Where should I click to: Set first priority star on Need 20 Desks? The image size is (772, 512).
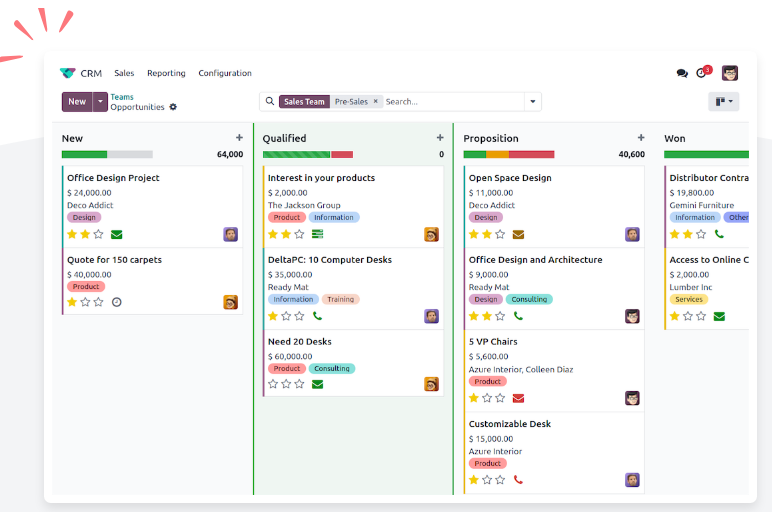273,384
